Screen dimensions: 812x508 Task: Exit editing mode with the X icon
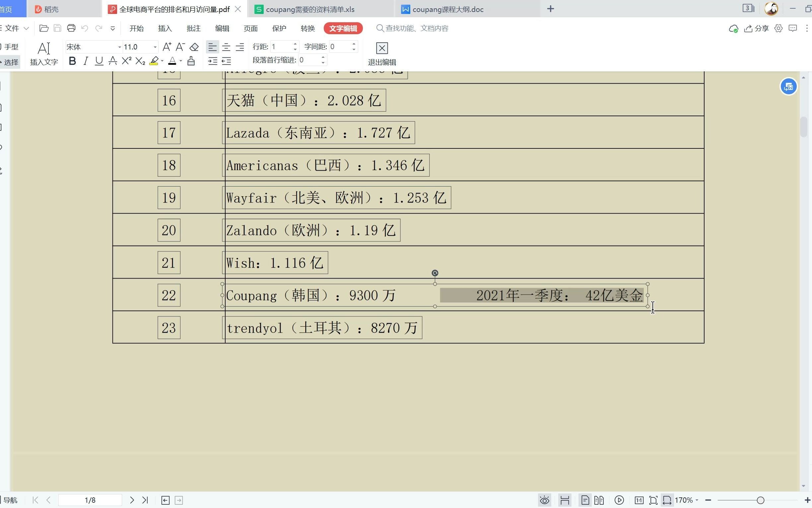382,54
